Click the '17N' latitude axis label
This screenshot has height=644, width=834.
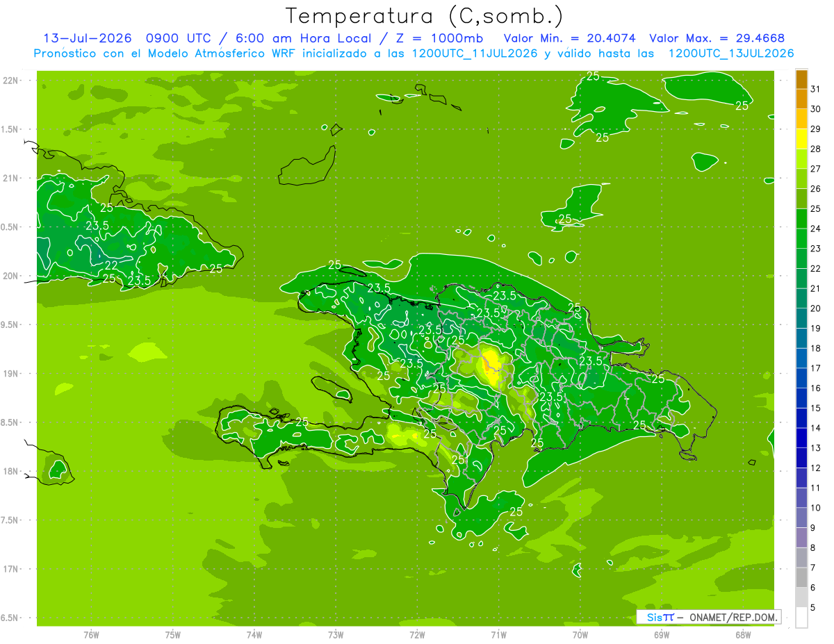[x=12, y=569]
